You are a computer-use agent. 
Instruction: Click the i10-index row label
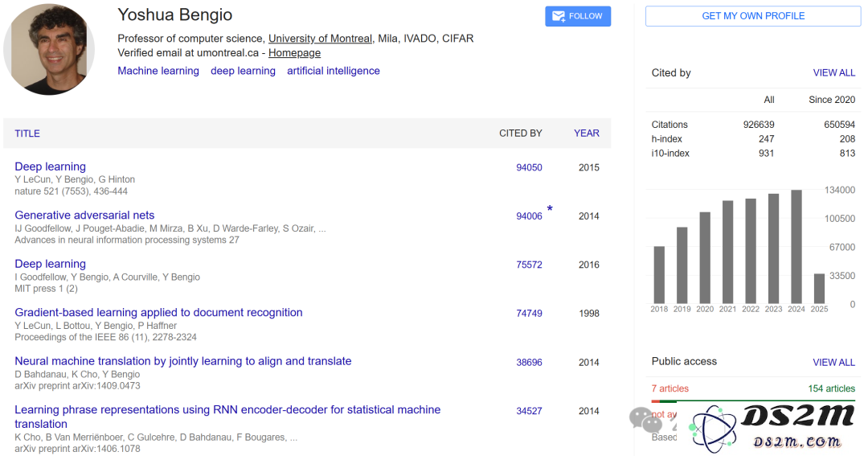click(x=670, y=154)
